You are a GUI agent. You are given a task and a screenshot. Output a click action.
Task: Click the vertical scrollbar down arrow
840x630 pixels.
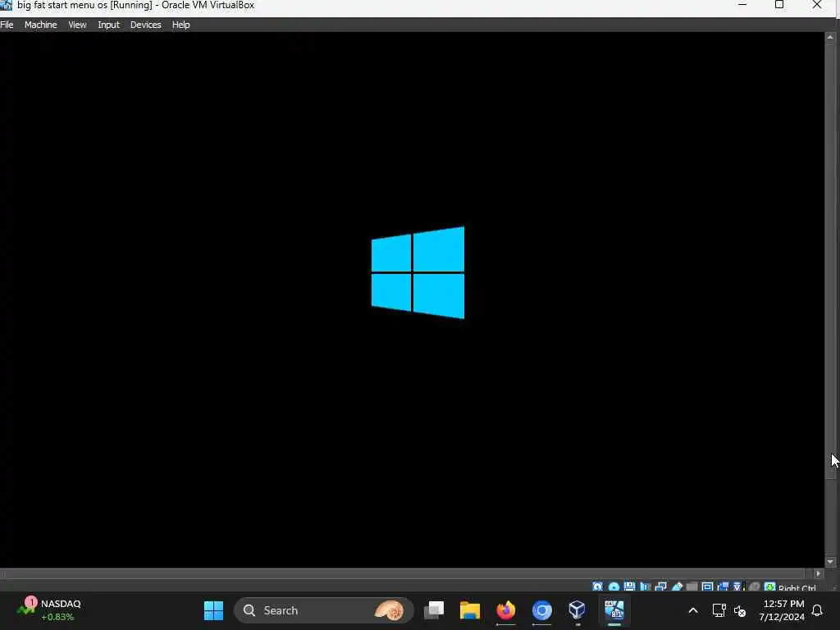pos(830,562)
